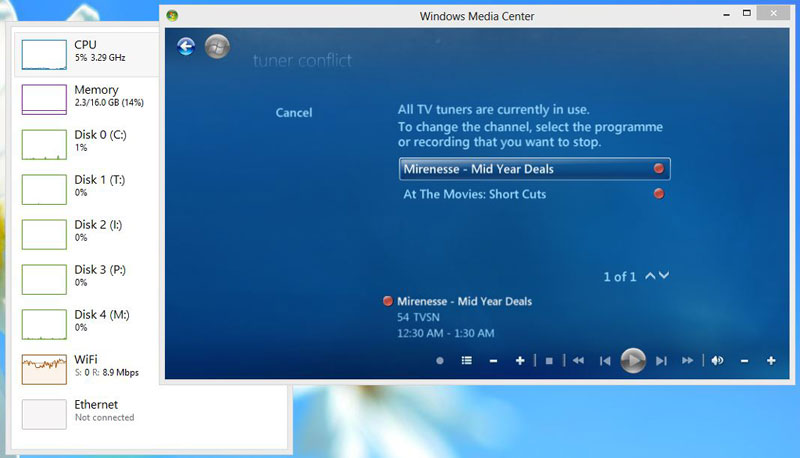Screen dimensions: 800x458
Task: Select Disk 3 (P:) in Task Manager
Action: click(x=87, y=278)
